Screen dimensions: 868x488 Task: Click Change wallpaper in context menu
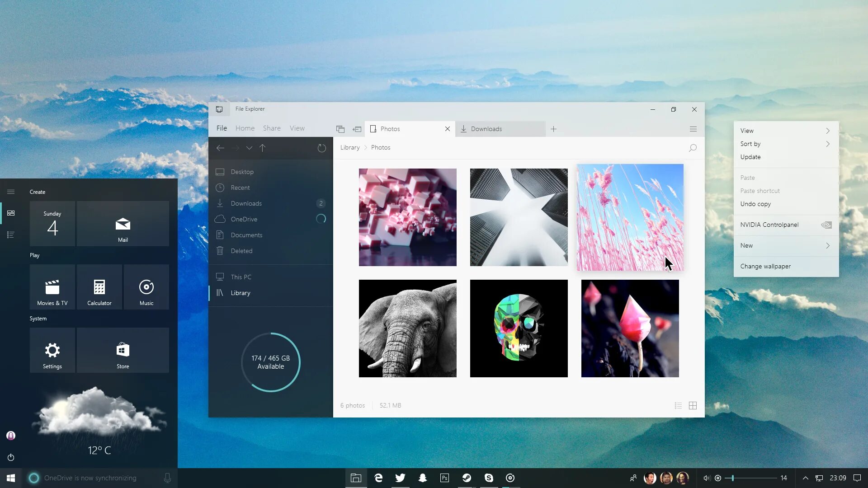pyautogui.click(x=765, y=267)
